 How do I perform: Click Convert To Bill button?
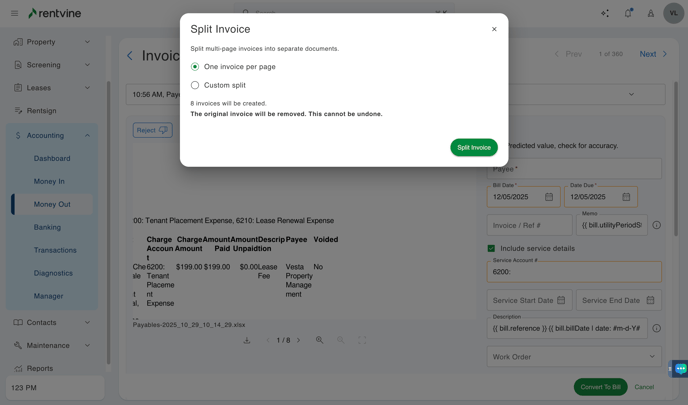[x=601, y=387]
